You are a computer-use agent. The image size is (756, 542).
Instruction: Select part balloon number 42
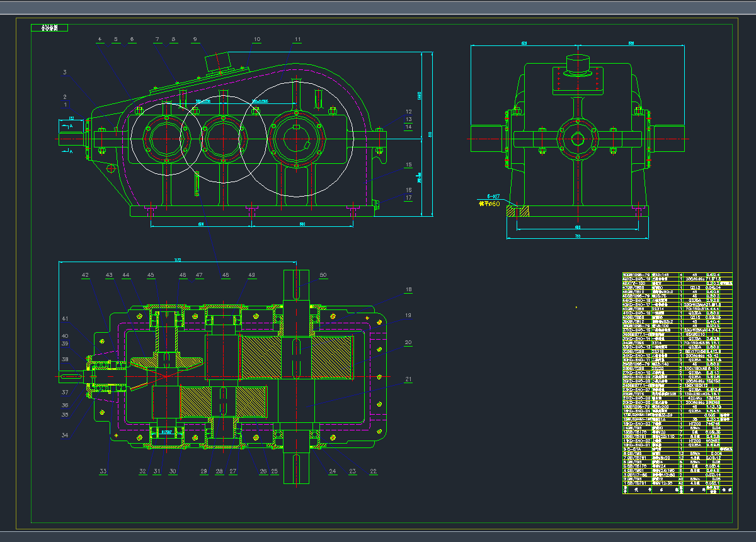(85, 275)
